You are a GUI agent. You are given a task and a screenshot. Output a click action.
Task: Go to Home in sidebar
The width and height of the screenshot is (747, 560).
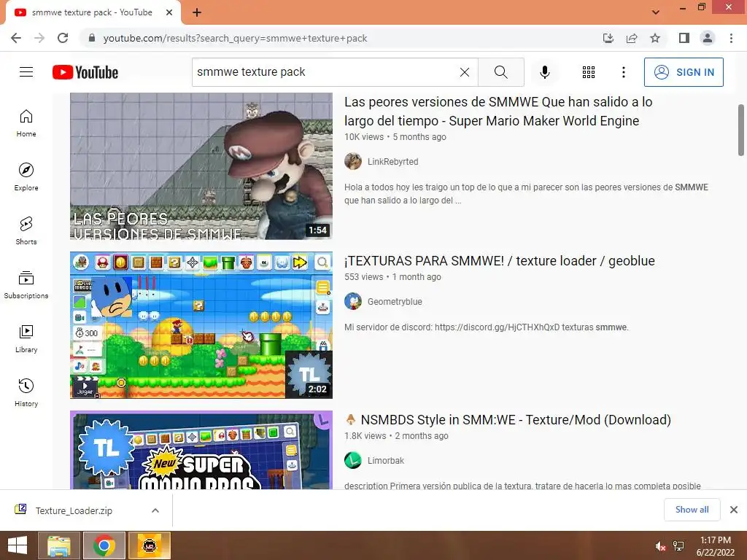click(26, 123)
